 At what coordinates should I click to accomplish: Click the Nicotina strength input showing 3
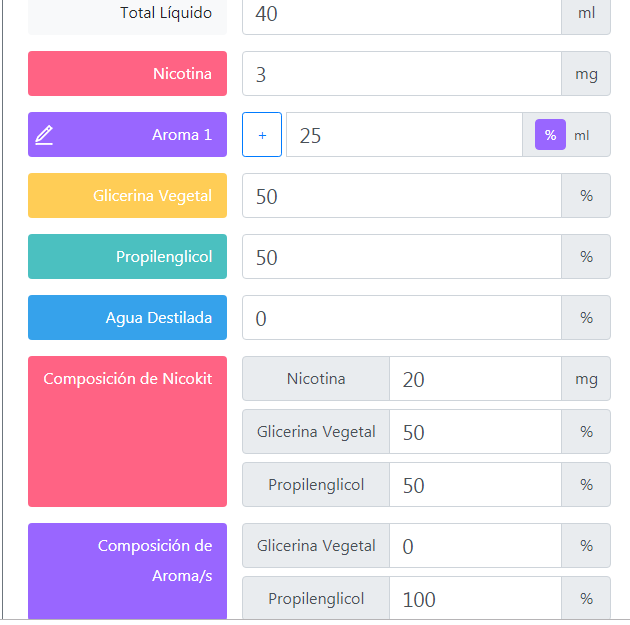(401, 74)
